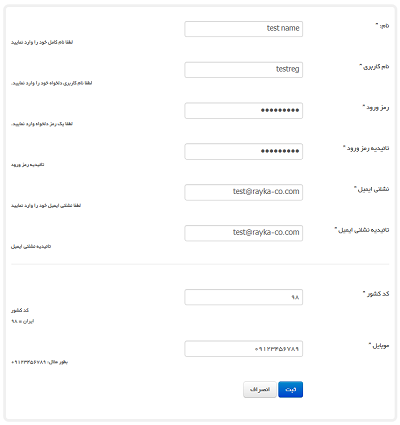Select the رمز ورود password input field
Image resolution: width=400 pixels, height=425 pixels.
click(244, 111)
